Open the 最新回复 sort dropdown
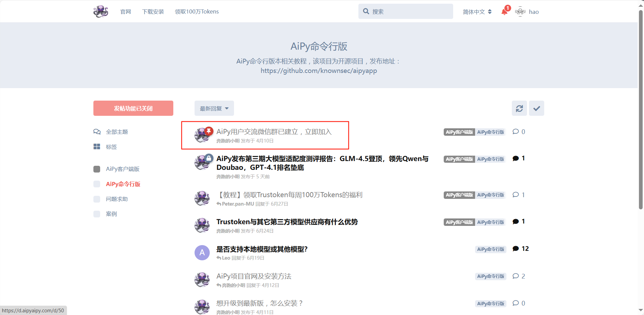Screen dimensions: 644x315 (214, 108)
